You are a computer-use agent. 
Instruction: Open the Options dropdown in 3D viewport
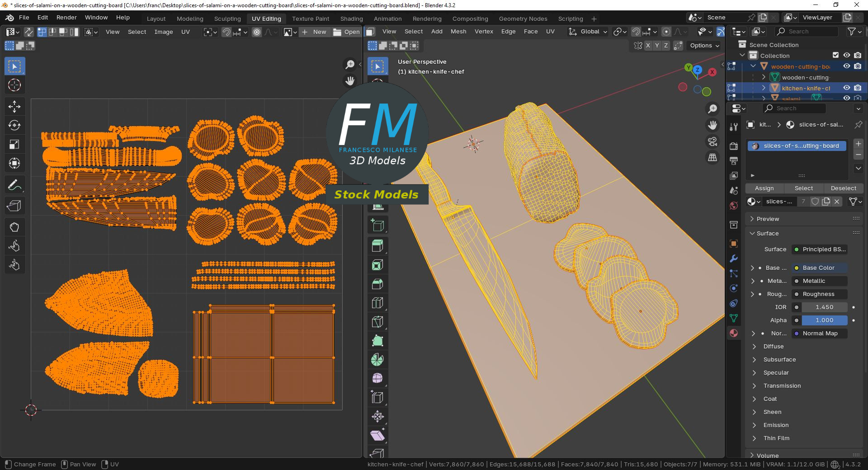pyautogui.click(x=704, y=46)
